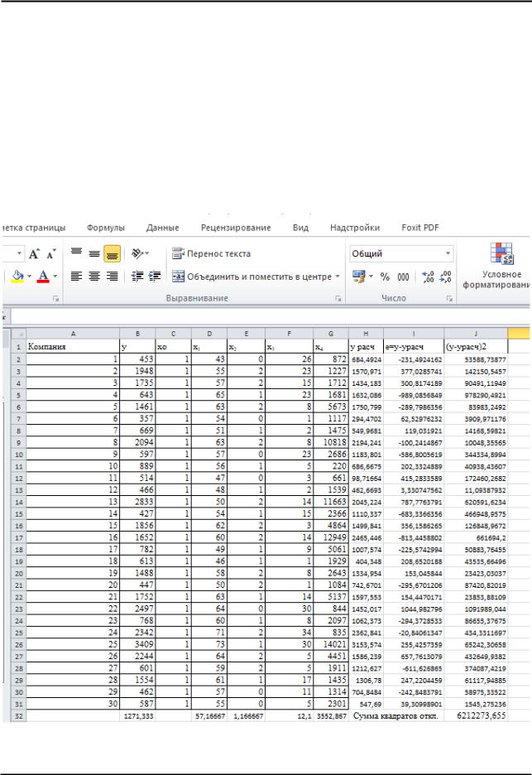
Task: Select column J header
Action: (476, 335)
